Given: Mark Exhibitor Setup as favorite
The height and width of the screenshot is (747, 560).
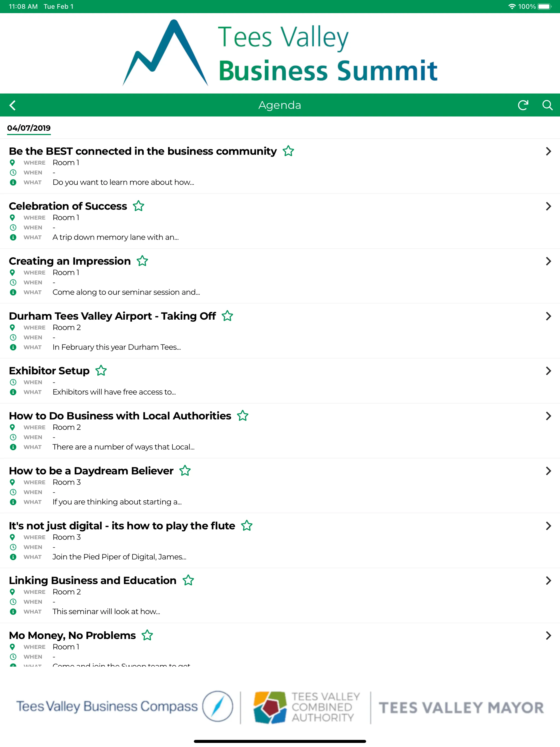Looking at the screenshot, I should [101, 371].
